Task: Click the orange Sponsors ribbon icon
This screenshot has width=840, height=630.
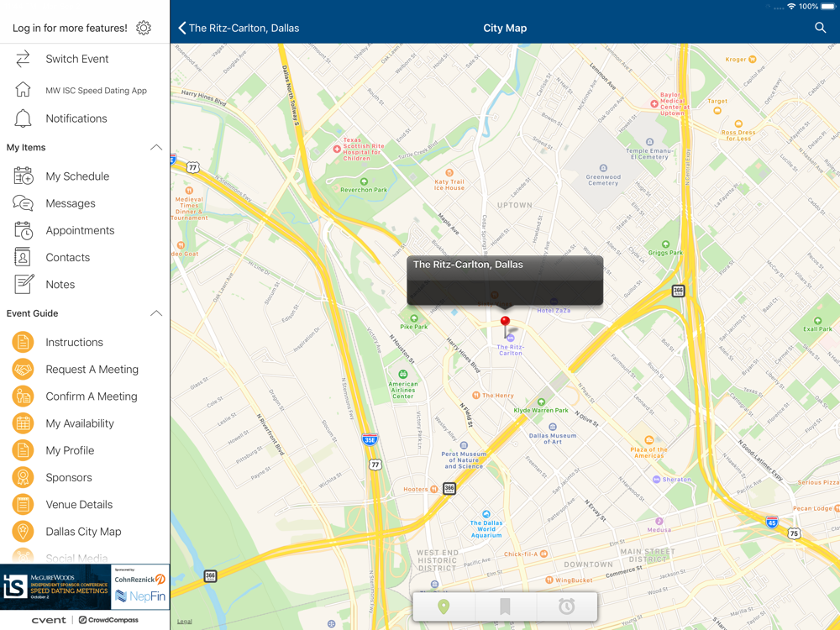Action: (23, 477)
